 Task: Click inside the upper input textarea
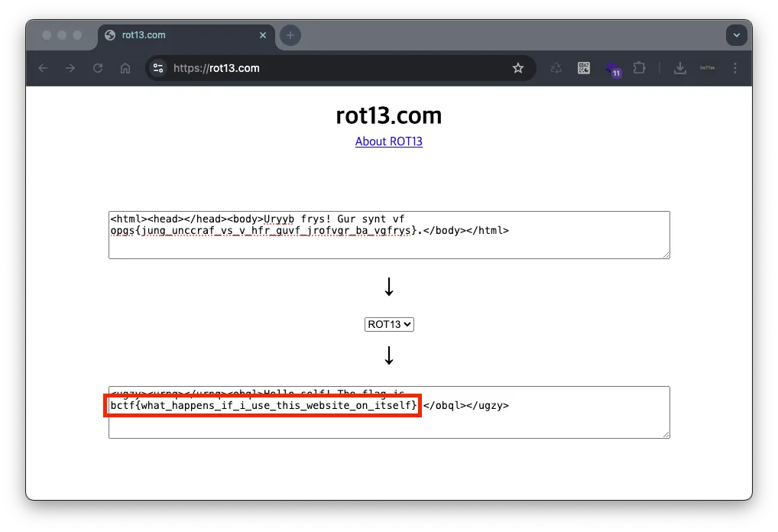coord(389,235)
